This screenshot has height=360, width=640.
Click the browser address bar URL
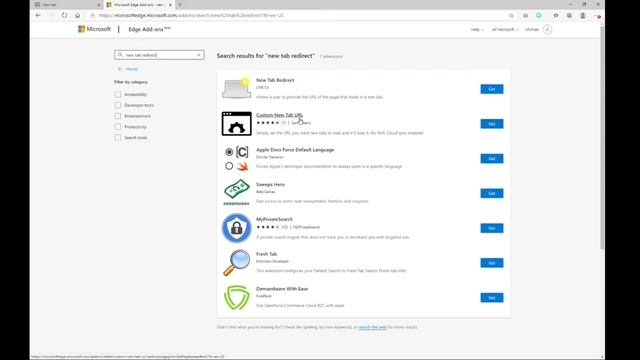pos(191,16)
